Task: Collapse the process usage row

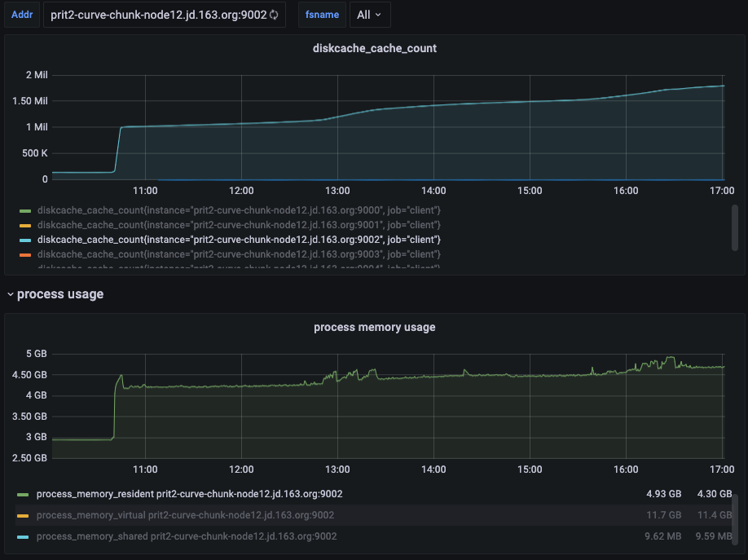Action: tap(11, 294)
